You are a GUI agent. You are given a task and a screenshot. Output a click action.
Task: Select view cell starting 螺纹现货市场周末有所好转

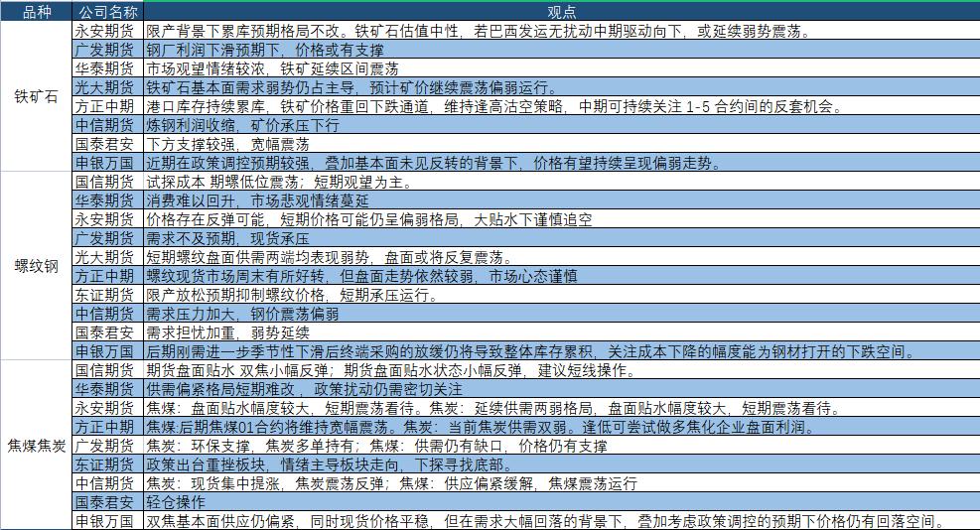[561, 276]
